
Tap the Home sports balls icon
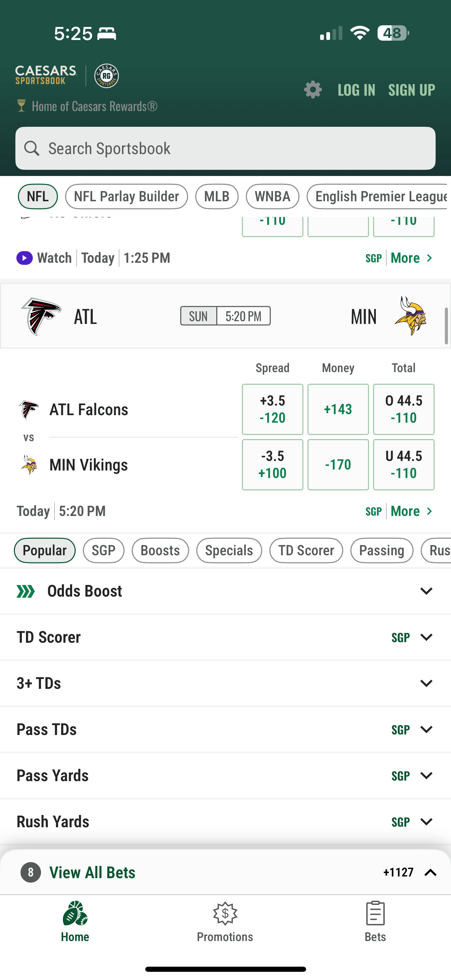point(75,913)
